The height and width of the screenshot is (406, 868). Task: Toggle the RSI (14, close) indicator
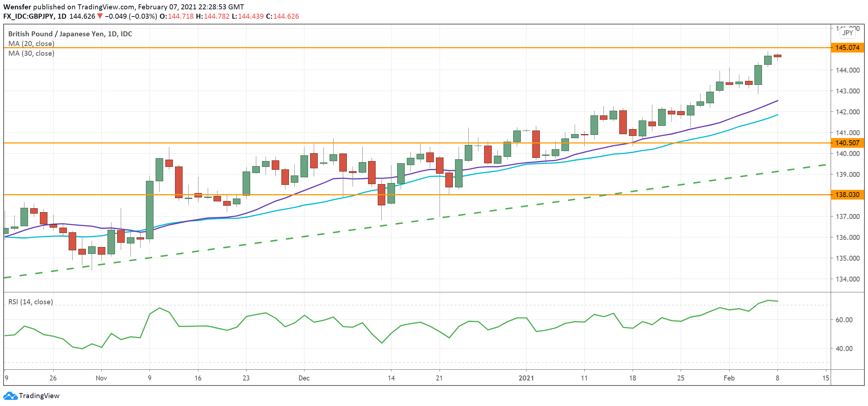point(30,302)
